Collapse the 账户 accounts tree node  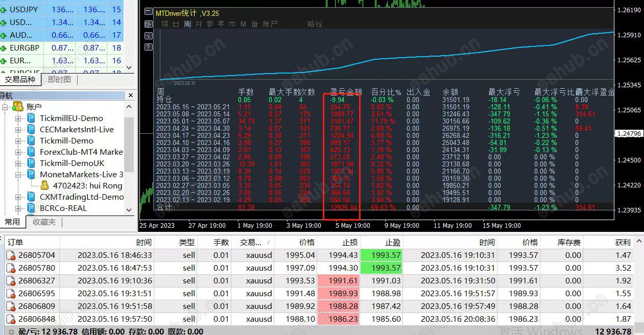click(x=5, y=107)
